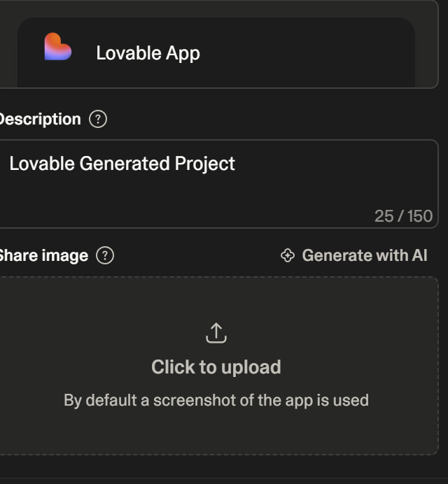Click the Description field label
This screenshot has height=484, width=448.
[39, 120]
